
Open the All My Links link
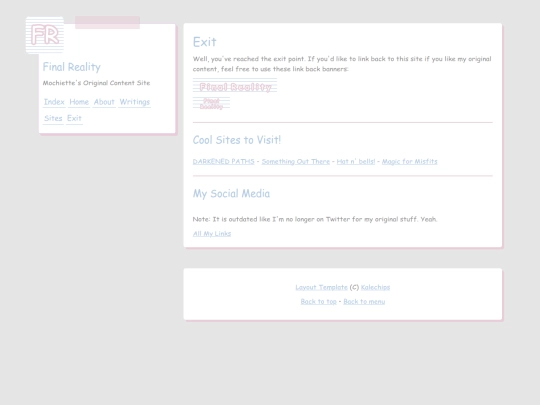pos(212,233)
